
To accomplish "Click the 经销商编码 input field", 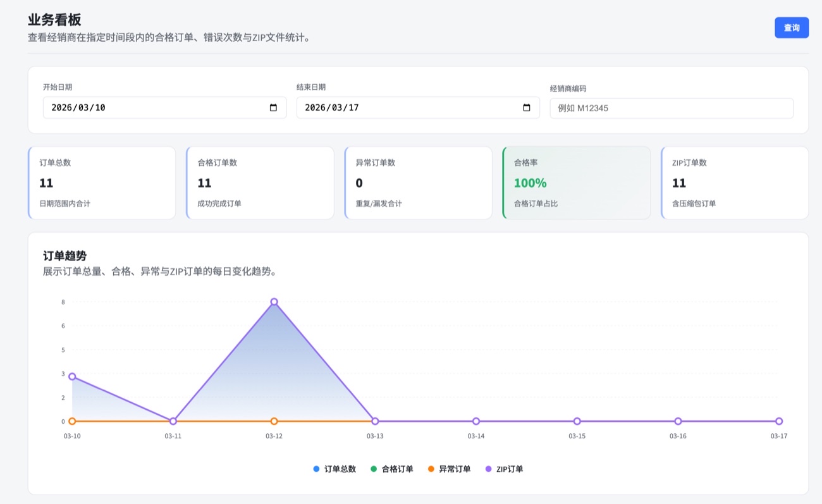I will [x=672, y=108].
